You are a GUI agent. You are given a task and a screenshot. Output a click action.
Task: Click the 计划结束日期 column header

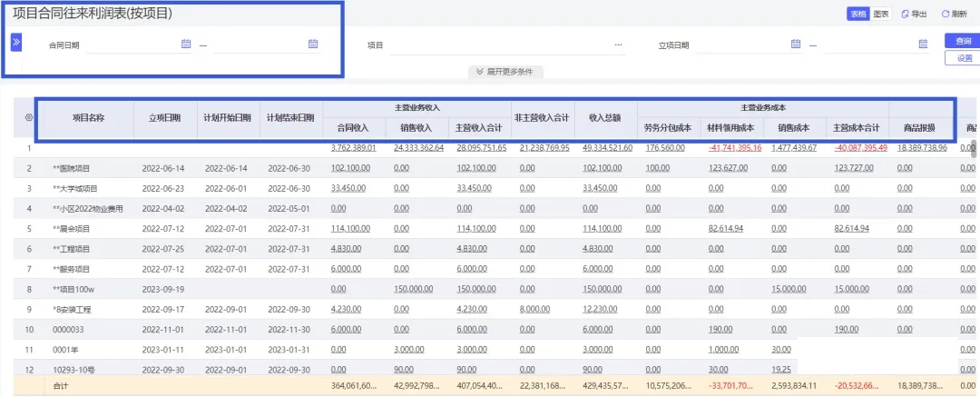click(290, 117)
